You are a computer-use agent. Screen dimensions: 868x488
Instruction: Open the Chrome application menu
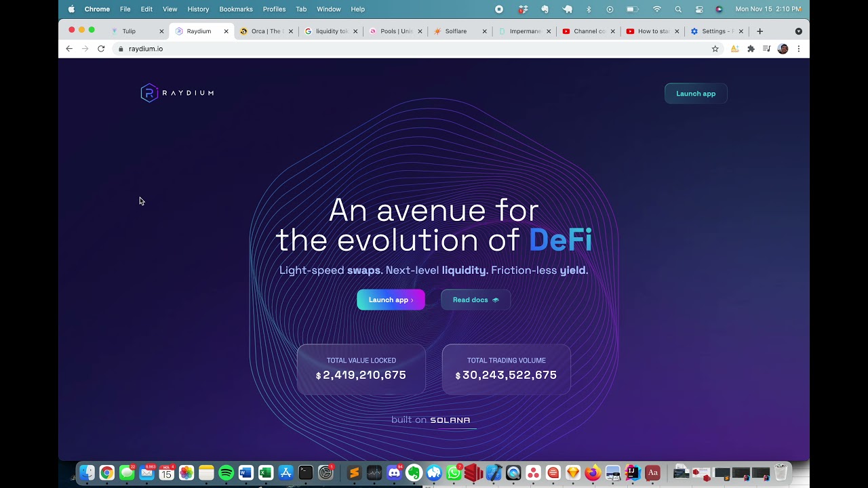97,9
